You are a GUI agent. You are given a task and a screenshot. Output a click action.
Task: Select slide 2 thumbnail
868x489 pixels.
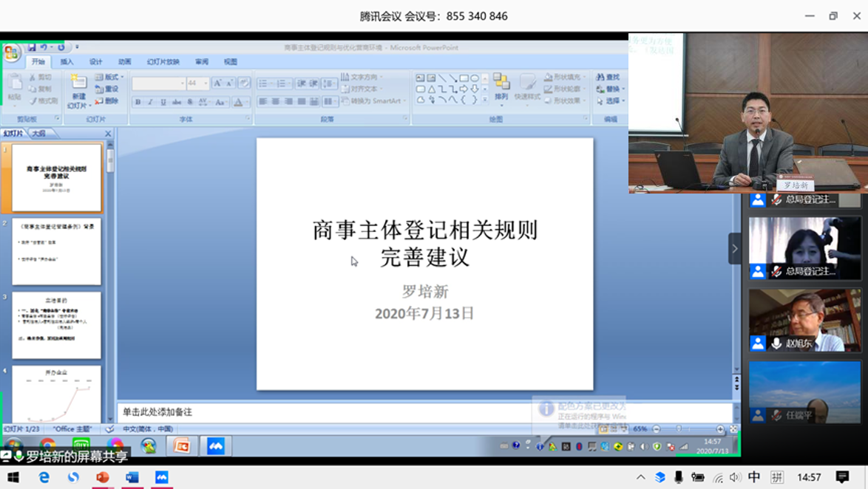(x=56, y=252)
